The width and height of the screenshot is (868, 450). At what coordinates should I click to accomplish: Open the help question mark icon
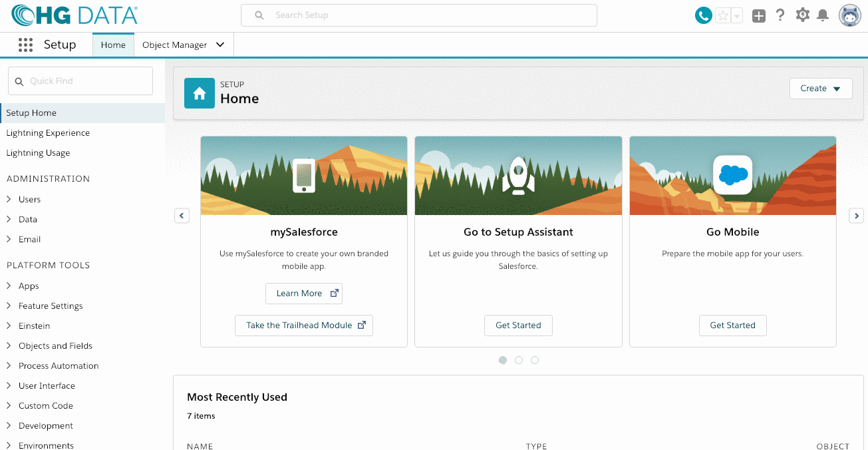(x=780, y=15)
